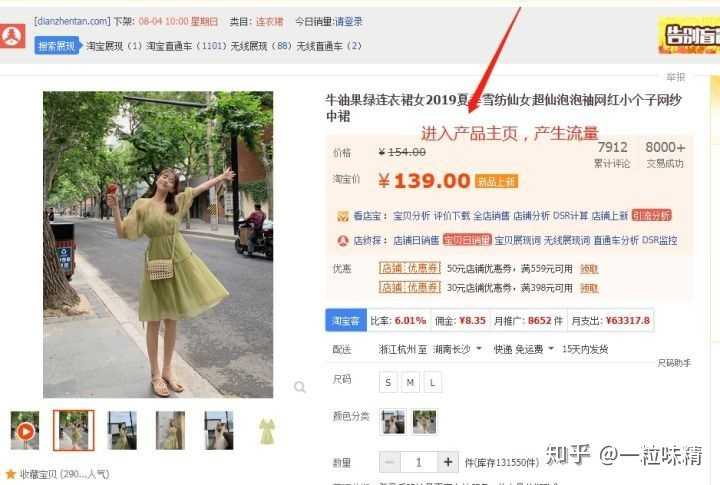This screenshot has width=720, height=485.
Task: Click the 店铺优惠券 tag for 30元
Action: [x=410, y=288]
